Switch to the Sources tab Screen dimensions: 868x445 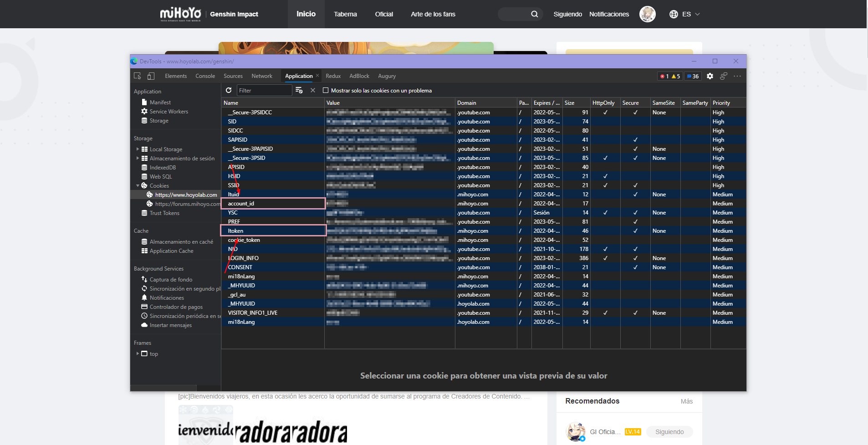click(233, 76)
